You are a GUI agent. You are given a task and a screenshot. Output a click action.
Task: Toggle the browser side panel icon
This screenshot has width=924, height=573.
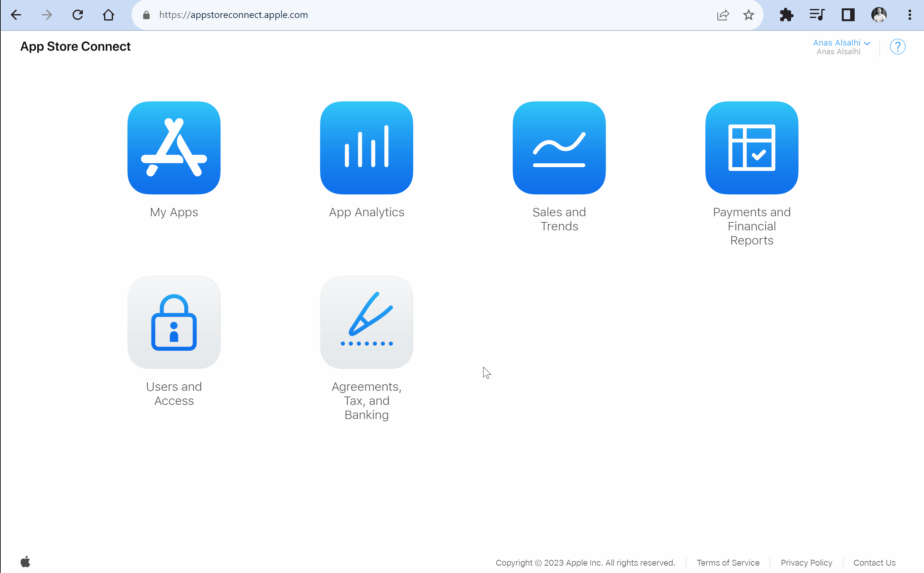[x=848, y=15]
